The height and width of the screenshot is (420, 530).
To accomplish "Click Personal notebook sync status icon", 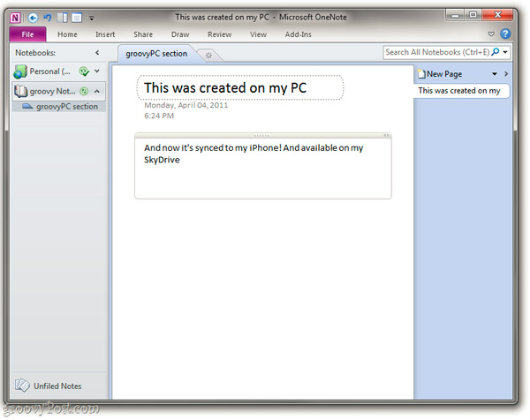I will (x=84, y=71).
